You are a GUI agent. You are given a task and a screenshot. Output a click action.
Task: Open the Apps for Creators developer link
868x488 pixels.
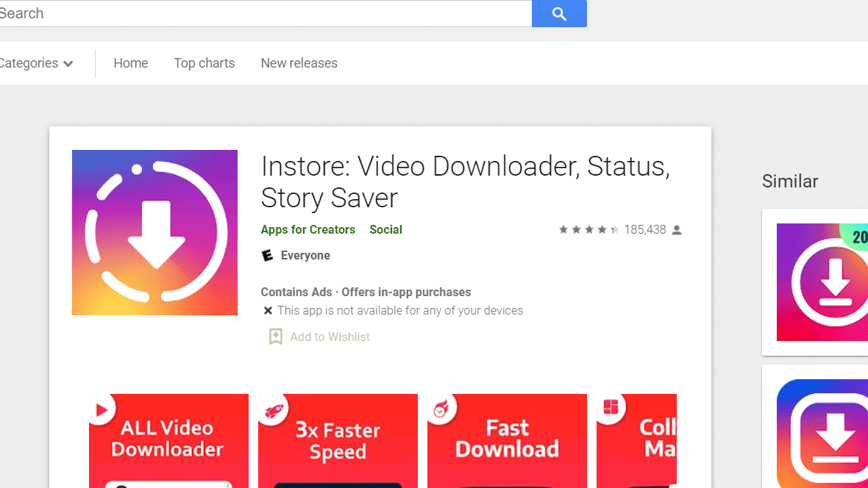click(x=307, y=229)
